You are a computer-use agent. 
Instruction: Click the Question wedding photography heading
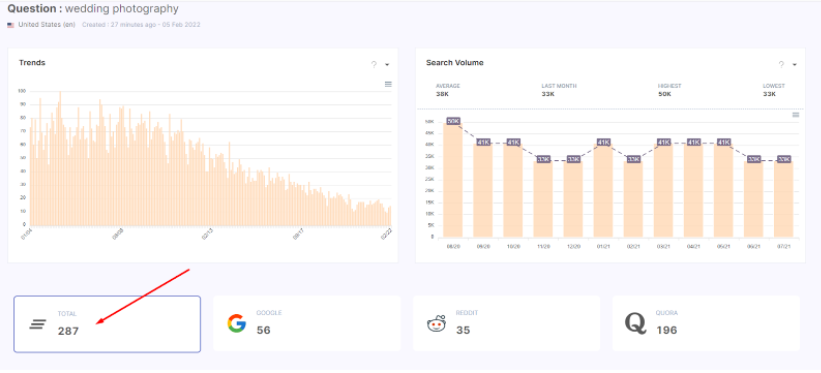(x=93, y=9)
